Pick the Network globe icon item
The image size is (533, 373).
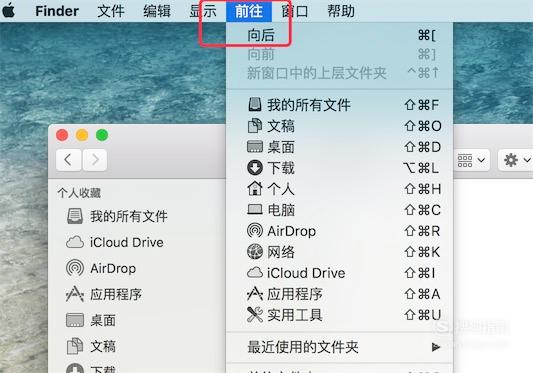(255, 252)
